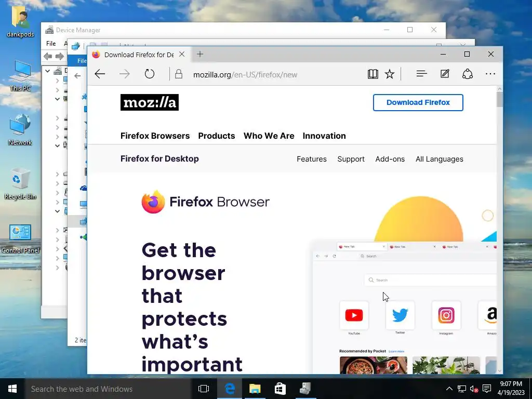The height and width of the screenshot is (399, 532).
Task: Click the Add-ons link
Action: coord(390,159)
